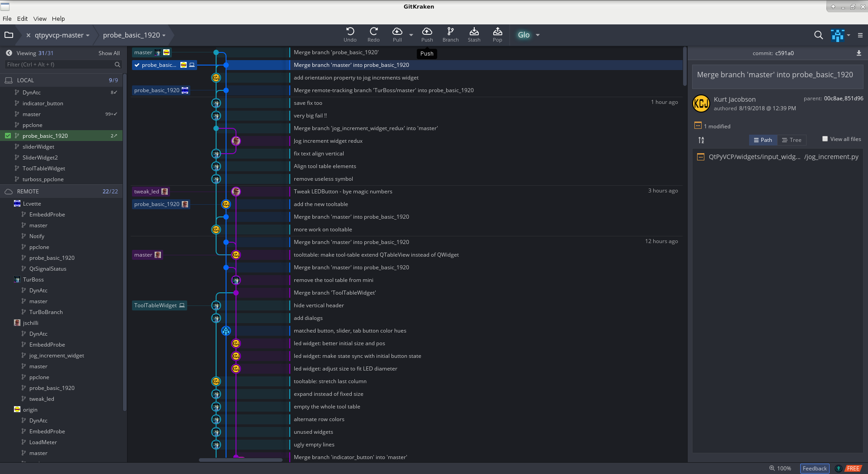Open the Glo dropdown arrow
Screen dimensions: 868x474
[x=538, y=35]
